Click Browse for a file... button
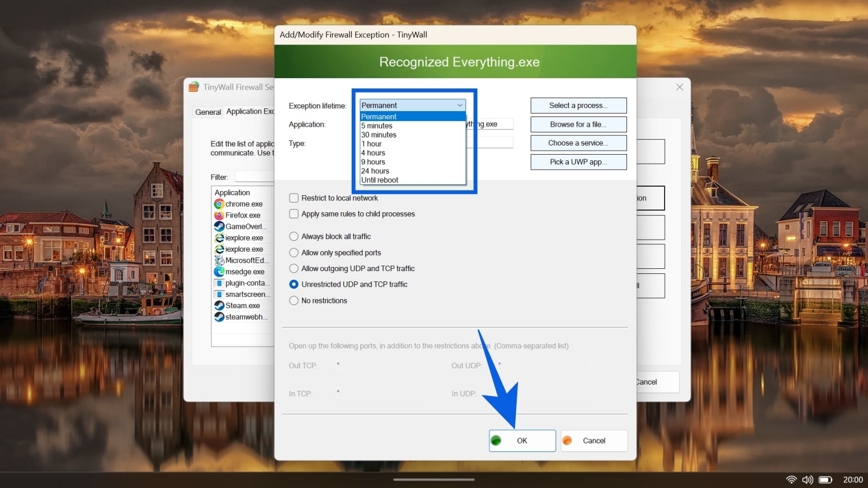Screen dimensions: 868x488 pyautogui.click(x=578, y=124)
